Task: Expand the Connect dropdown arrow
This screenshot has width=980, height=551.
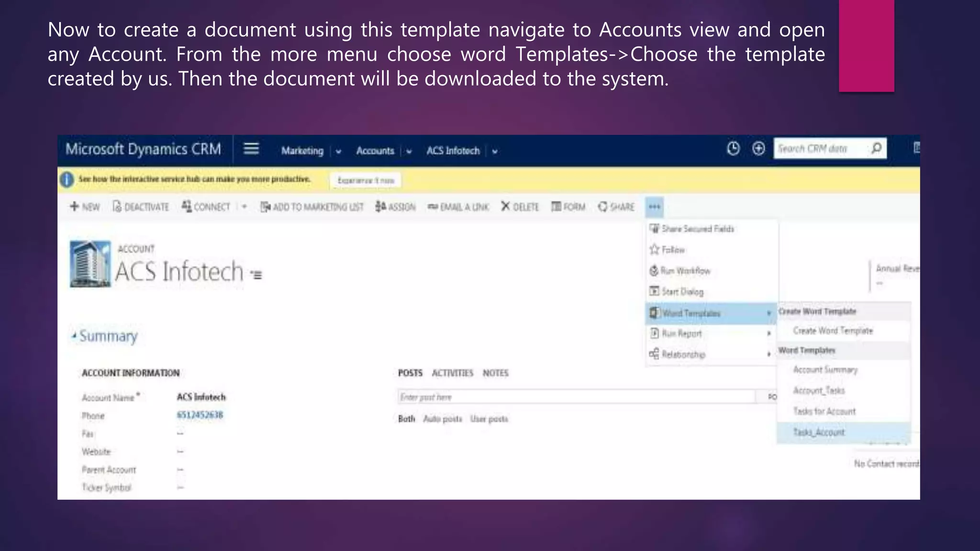Action: (x=244, y=207)
